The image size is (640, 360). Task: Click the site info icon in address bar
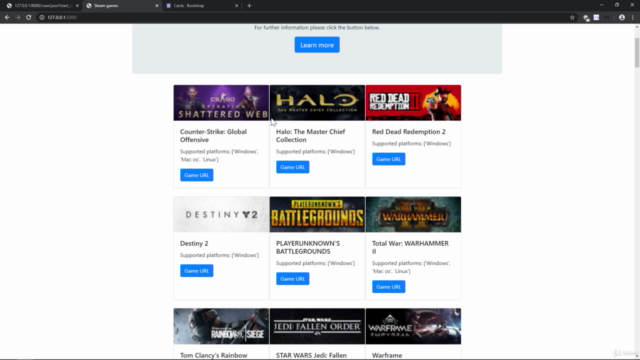pyautogui.click(x=42, y=17)
